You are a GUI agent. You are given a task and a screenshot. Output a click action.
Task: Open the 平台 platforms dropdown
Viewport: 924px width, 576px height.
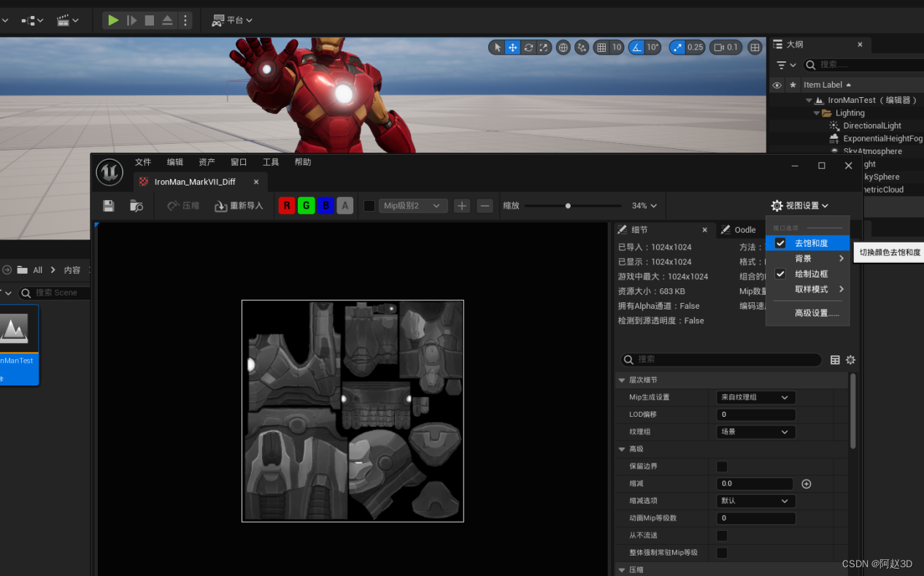click(232, 20)
